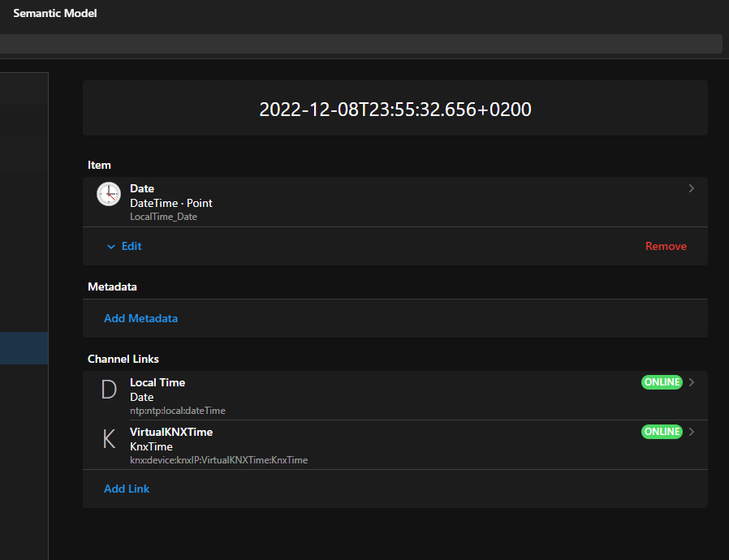
Task: Open VirtualKNXTime channel via its chevron
Action: [692, 432]
